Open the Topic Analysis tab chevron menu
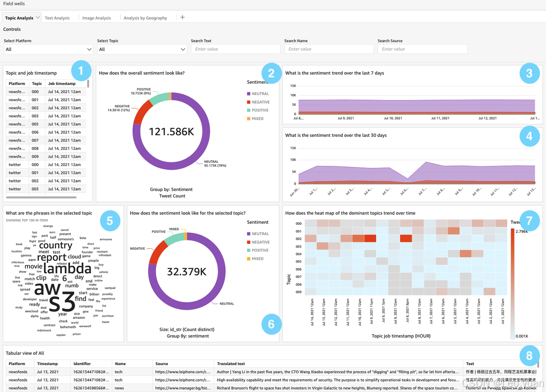This screenshot has height=392, width=546. pos(38,17)
